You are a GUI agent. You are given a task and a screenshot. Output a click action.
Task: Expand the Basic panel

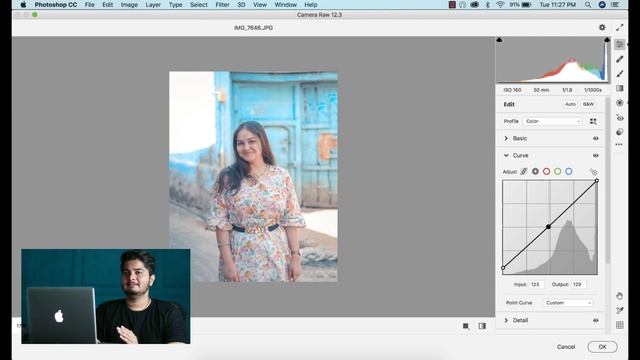[x=506, y=138]
